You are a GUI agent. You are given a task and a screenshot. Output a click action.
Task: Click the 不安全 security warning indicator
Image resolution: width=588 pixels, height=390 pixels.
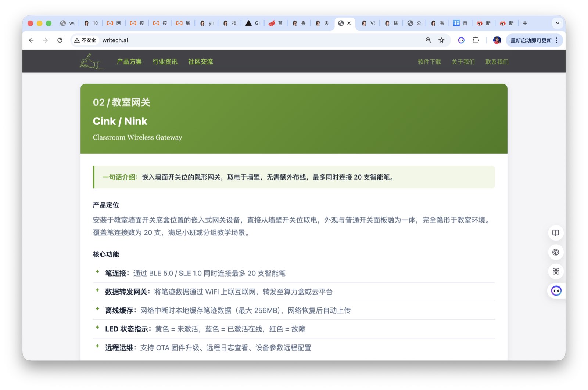tap(85, 40)
